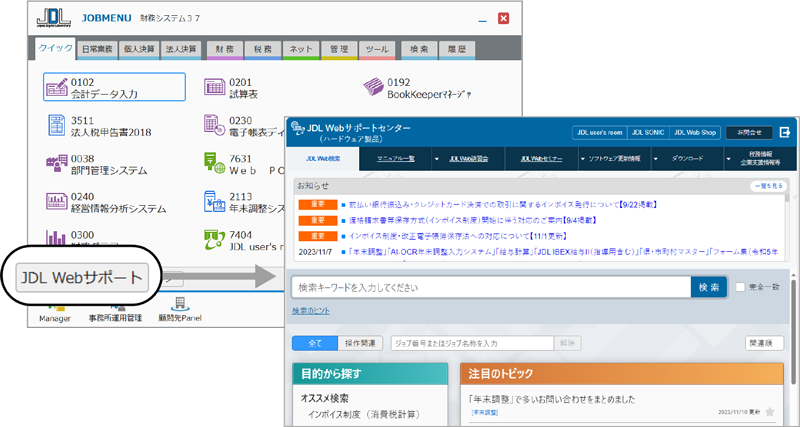Open the 財務 tab
Screen dimensions: 800x427
[225, 50]
